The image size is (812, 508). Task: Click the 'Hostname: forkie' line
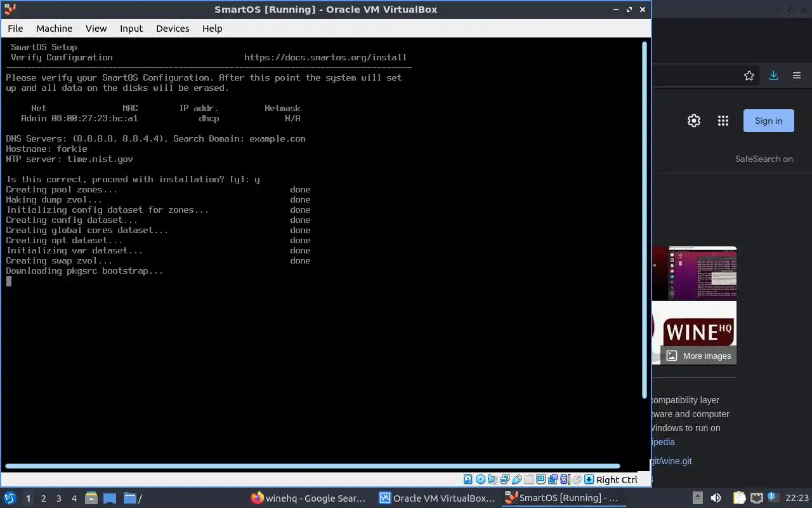pos(46,149)
